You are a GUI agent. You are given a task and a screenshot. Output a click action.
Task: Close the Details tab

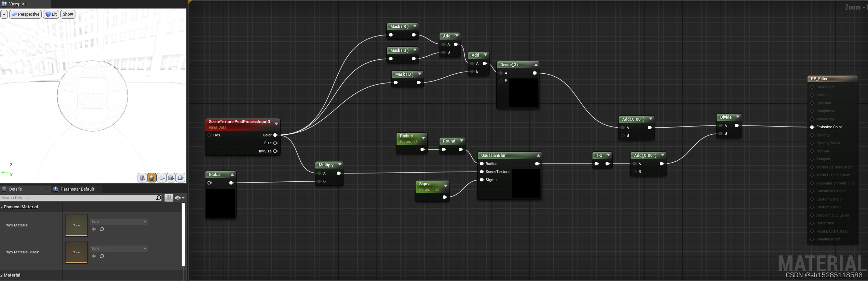point(47,189)
